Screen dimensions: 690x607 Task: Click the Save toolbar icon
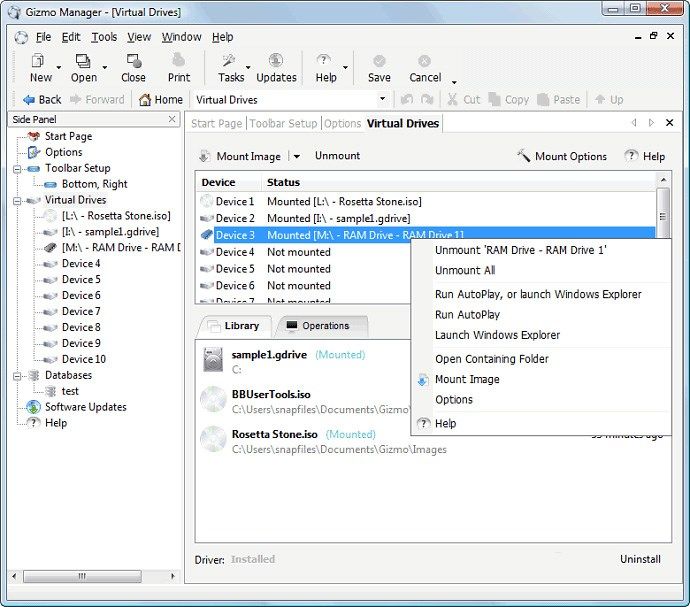[x=379, y=61]
